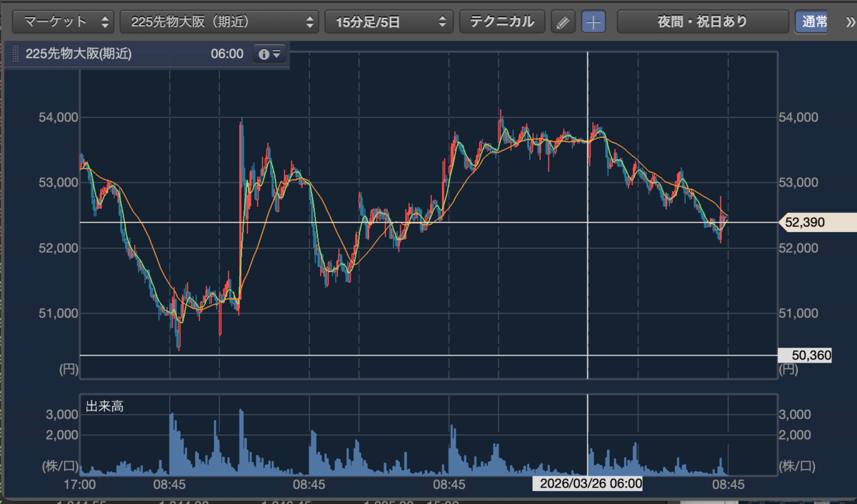Viewport: 857px width, 504px height.
Task: Click the 52,390 current price tag
Action: click(x=816, y=223)
